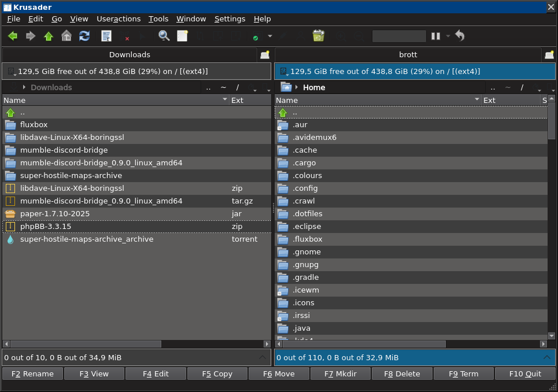Open dropdown arrow beside green checkmark icon

[x=270, y=36]
